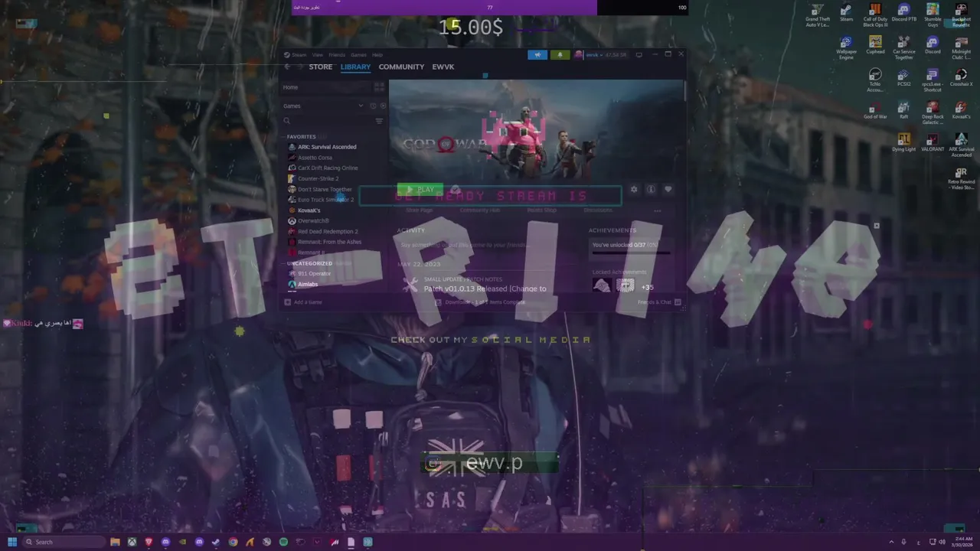Open the Steam shortcut on the desktop

tap(846, 14)
